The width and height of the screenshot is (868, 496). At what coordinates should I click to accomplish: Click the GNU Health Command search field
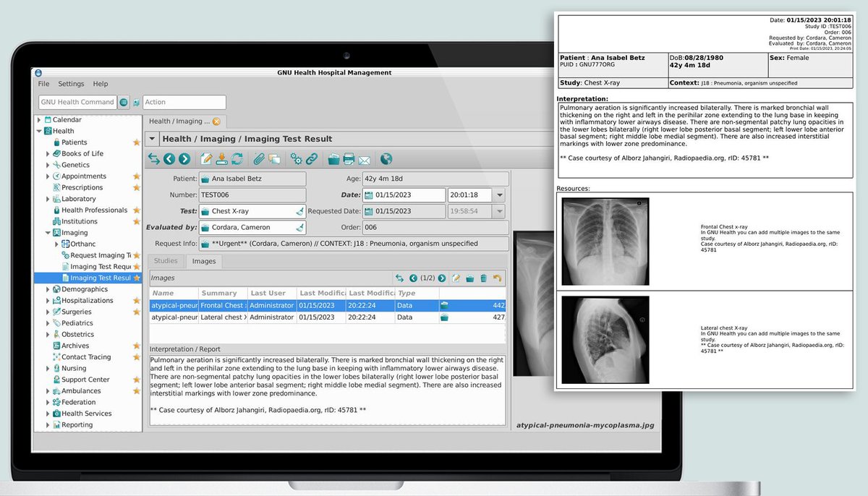click(77, 102)
